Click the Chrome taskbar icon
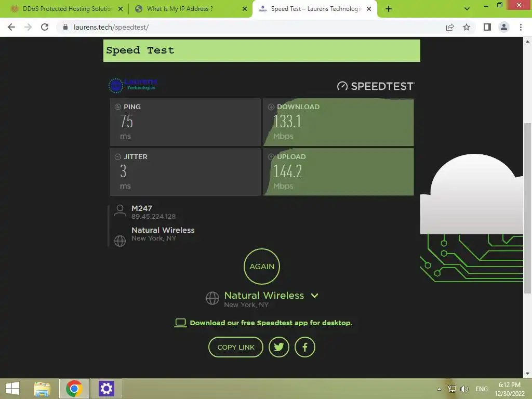This screenshot has height=399, width=532. 74,389
